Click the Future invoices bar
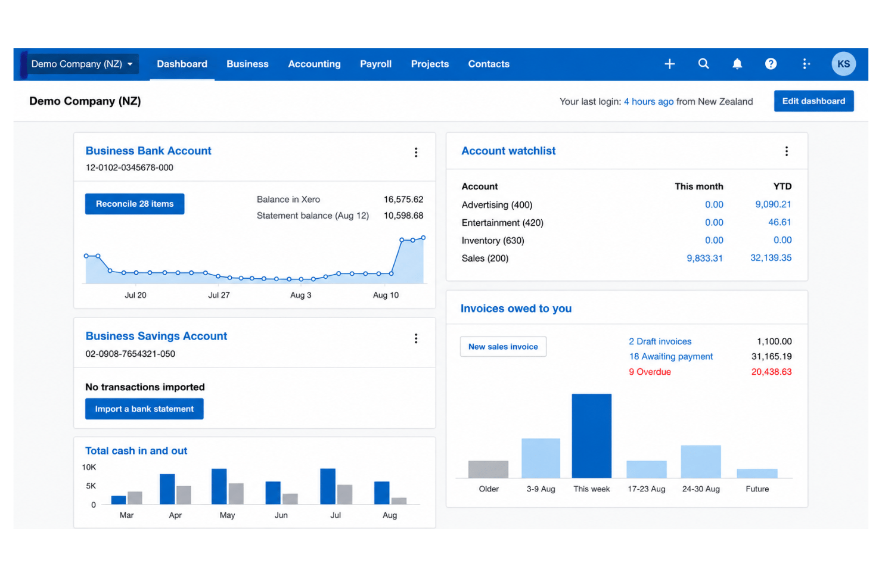 pyautogui.click(x=757, y=473)
